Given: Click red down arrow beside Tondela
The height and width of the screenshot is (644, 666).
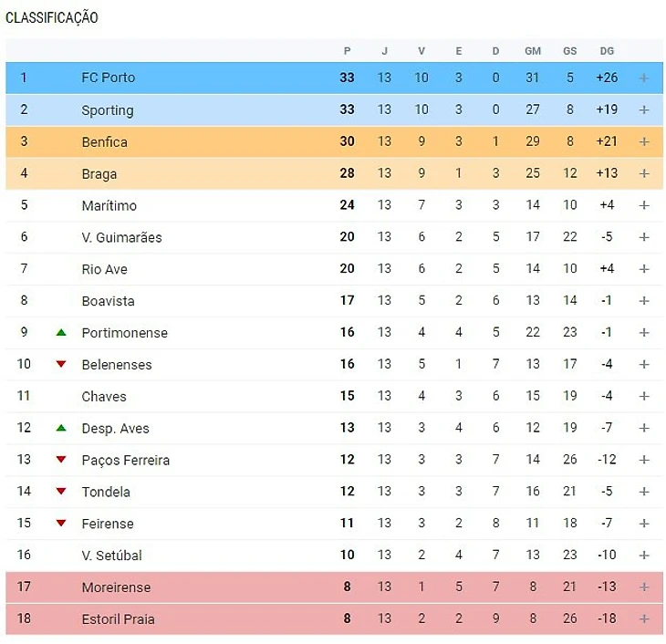Looking at the screenshot, I should tap(61, 492).
